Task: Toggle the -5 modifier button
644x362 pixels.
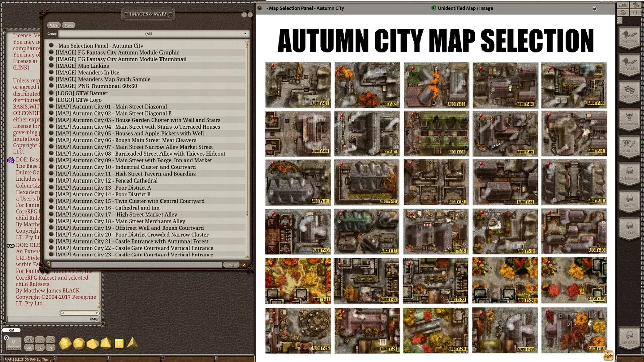Action: (51, 347)
